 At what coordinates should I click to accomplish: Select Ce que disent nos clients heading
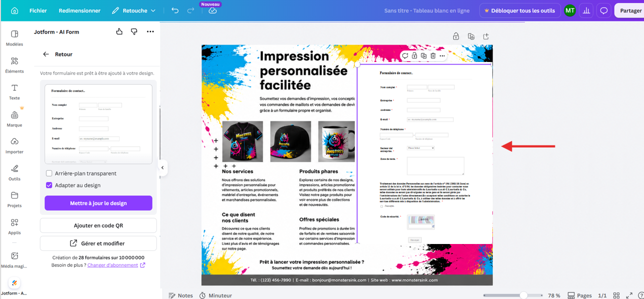(238, 217)
